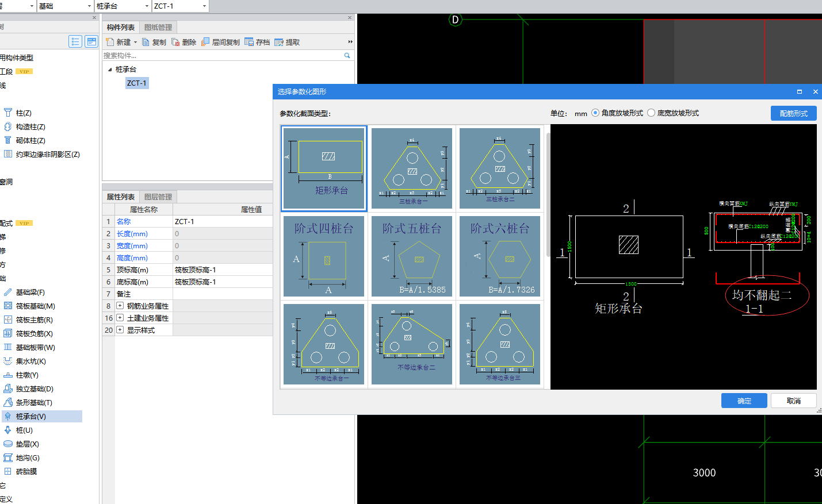
Task: Select 基础梁(F) component
Action: pyautogui.click(x=30, y=293)
